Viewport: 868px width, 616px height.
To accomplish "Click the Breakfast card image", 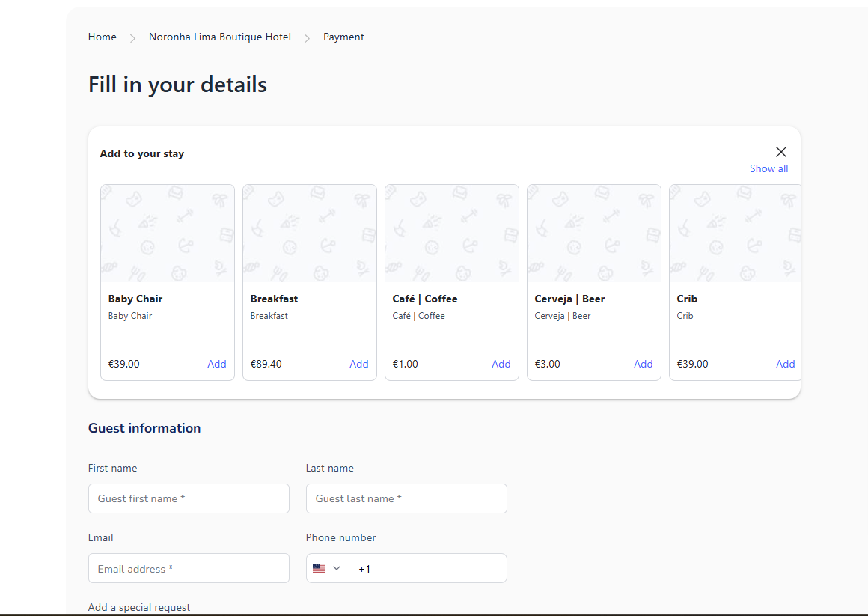I will pyautogui.click(x=310, y=234).
